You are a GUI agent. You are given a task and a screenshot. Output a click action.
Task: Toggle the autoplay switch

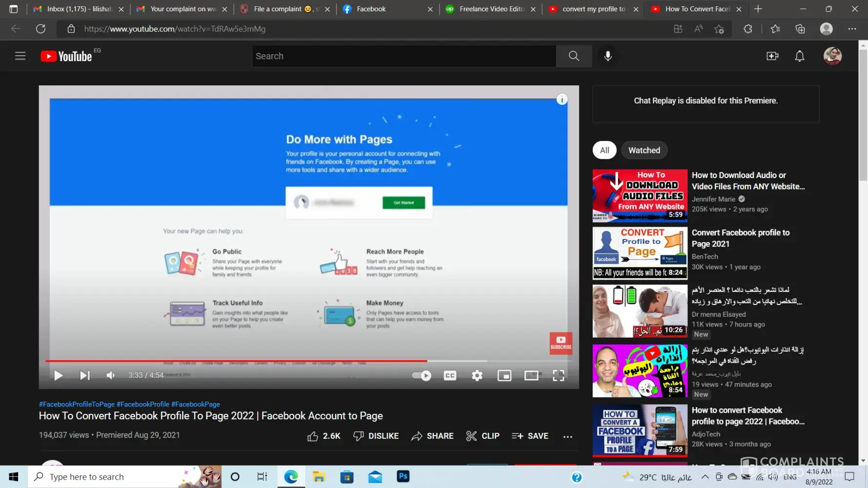421,375
